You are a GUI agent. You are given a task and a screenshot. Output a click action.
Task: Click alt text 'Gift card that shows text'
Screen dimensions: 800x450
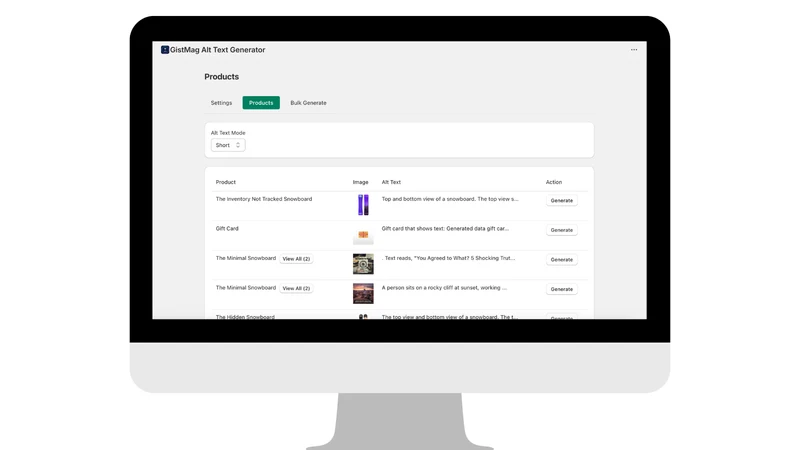click(445, 229)
